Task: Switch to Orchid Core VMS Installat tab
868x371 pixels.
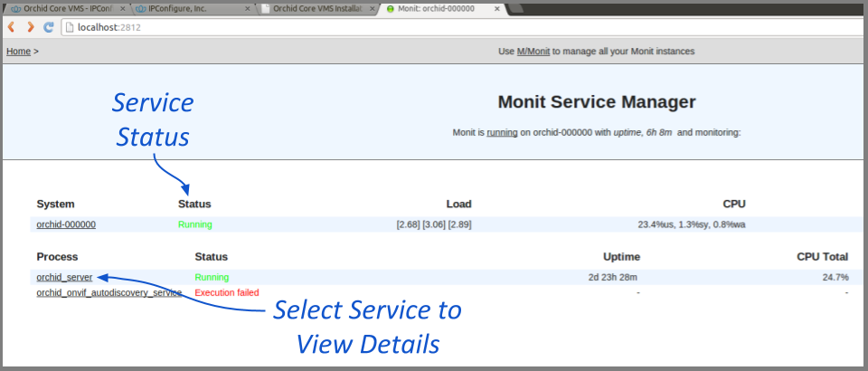Action: pos(318,9)
